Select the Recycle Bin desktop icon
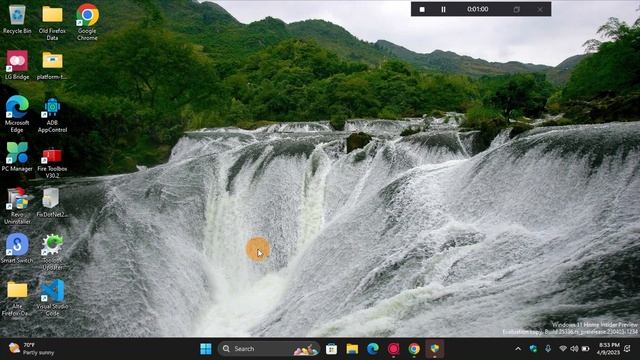Screen dimensions: 640x360 pyautogui.click(x=17, y=20)
